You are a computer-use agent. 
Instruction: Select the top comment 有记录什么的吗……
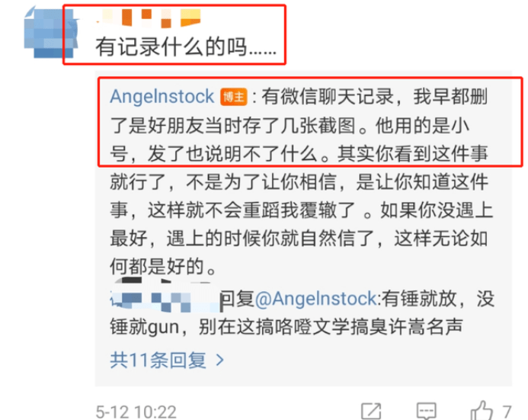[186, 46]
